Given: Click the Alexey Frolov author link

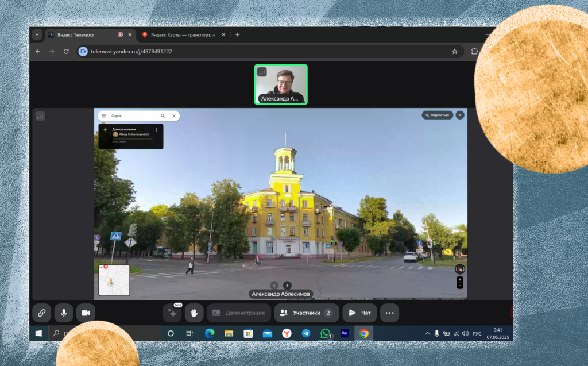Looking at the screenshot, I should pos(134,134).
